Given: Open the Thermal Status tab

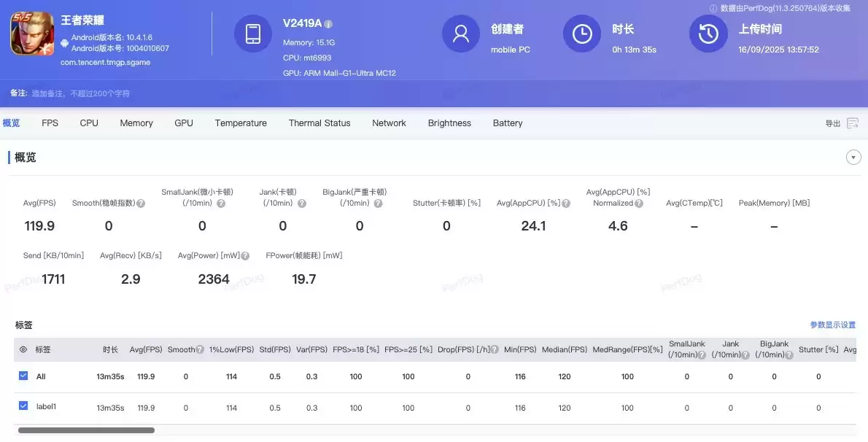Looking at the screenshot, I should point(319,123).
